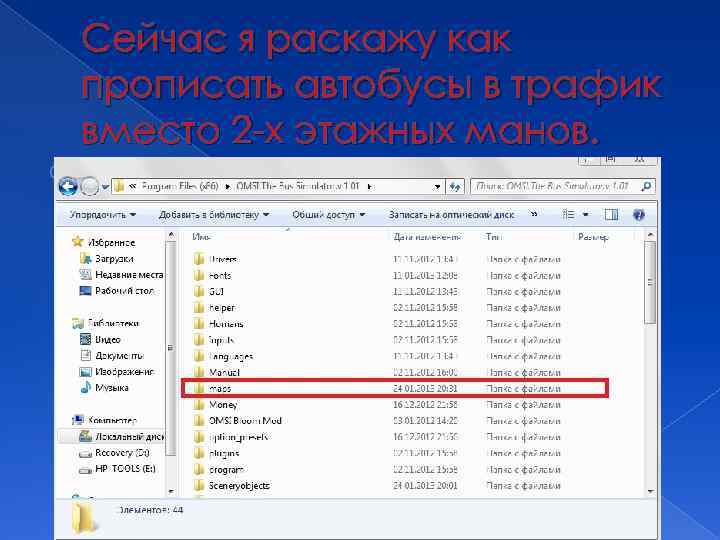Image resolution: width=720 pixels, height=540 pixels.
Task: Select the Fonts folder icon
Action: click(x=199, y=276)
